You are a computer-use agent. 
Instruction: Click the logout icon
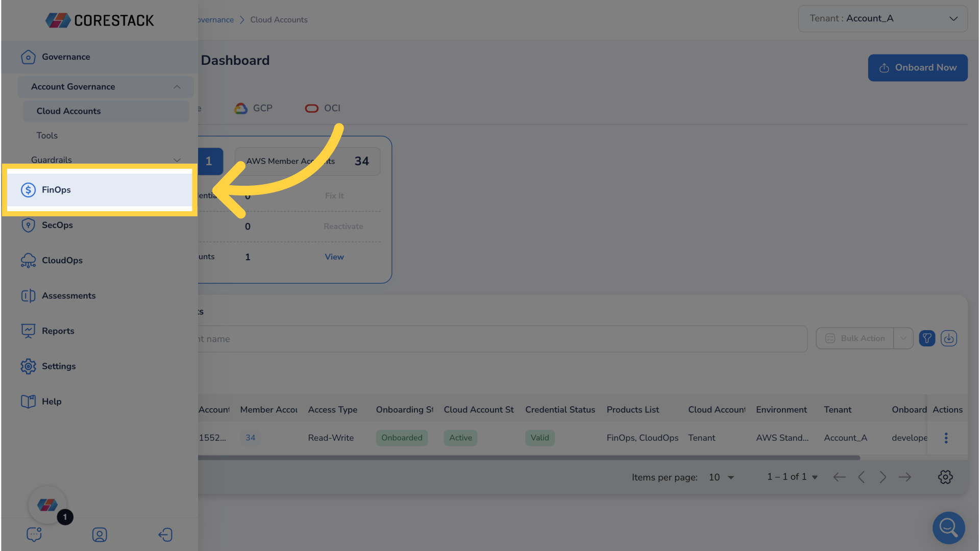tap(165, 535)
